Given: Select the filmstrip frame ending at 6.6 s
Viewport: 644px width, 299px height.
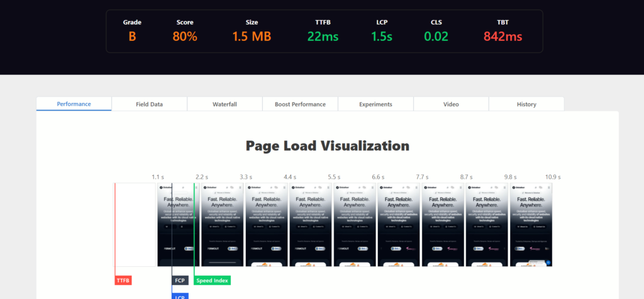Looking at the screenshot, I should coord(354,224).
